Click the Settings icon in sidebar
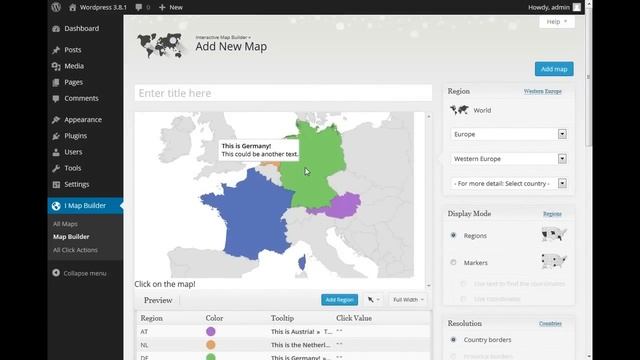The width and height of the screenshot is (640, 360). point(56,184)
